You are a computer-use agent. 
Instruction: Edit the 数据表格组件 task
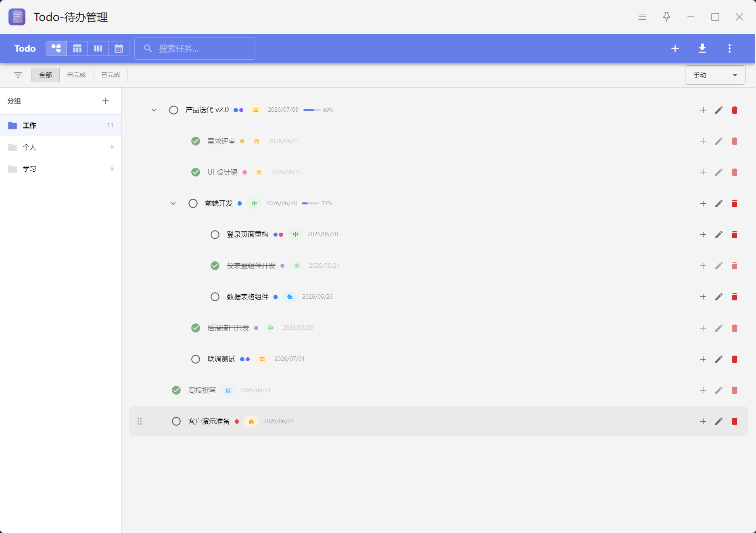click(x=719, y=297)
